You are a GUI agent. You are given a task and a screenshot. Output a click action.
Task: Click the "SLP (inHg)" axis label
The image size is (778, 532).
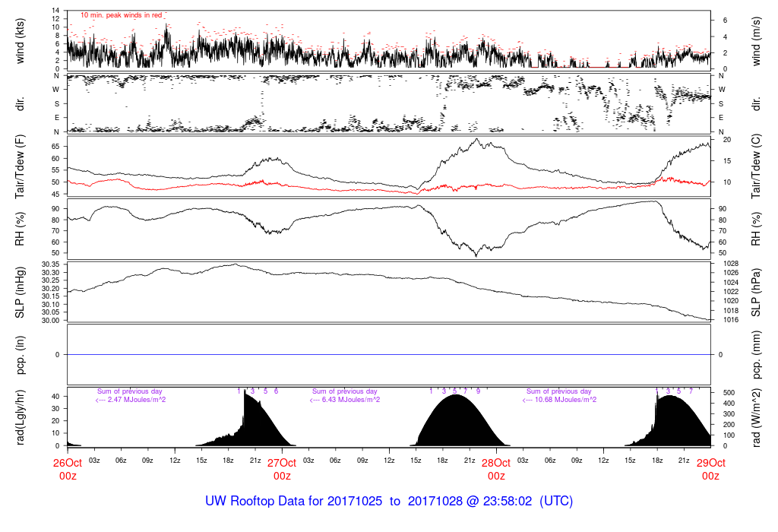click(20, 293)
